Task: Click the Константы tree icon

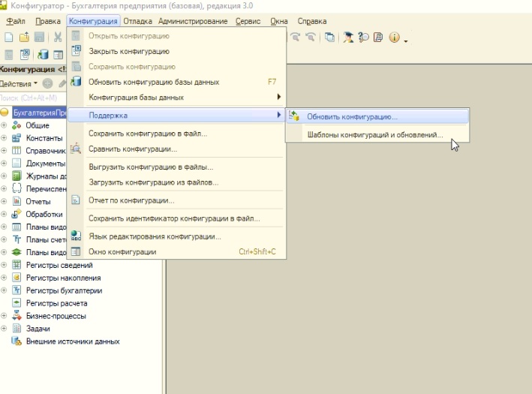Action: pyautogui.click(x=17, y=138)
